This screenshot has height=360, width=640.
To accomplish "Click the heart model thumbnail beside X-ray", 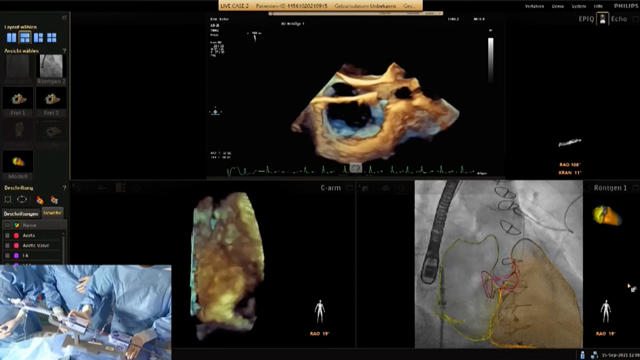I will tap(607, 216).
